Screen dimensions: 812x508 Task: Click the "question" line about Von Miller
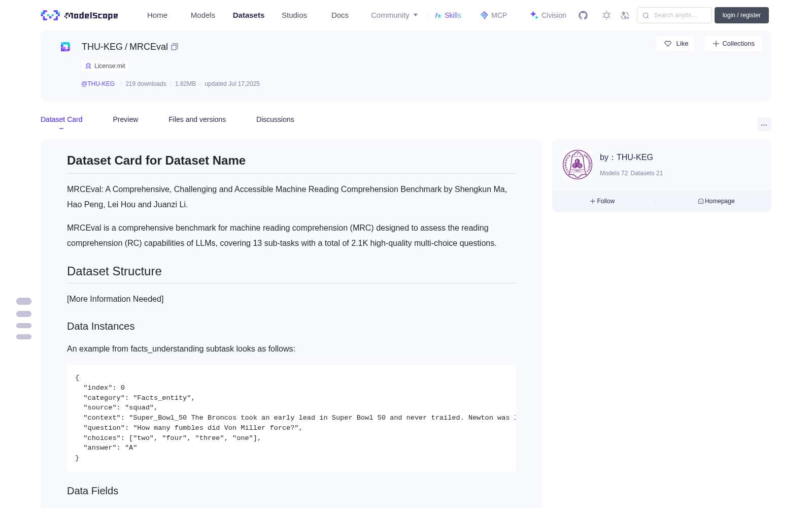pyautogui.click(x=193, y=428)
